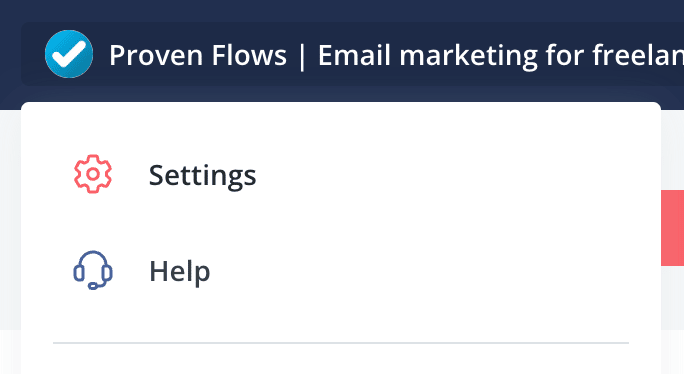The image size is (684, 374).
Task: Click the dark navy strip above account selector
Action: [342, 10]
